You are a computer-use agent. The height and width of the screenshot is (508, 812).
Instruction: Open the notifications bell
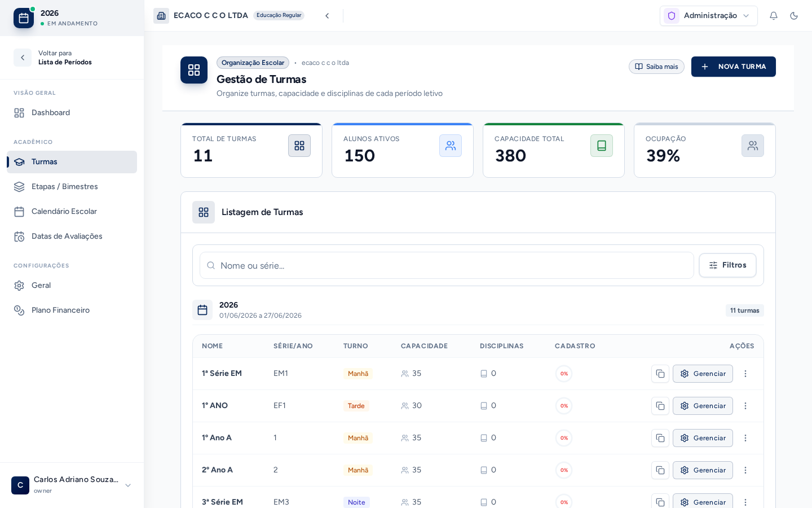tap(774, 16)
